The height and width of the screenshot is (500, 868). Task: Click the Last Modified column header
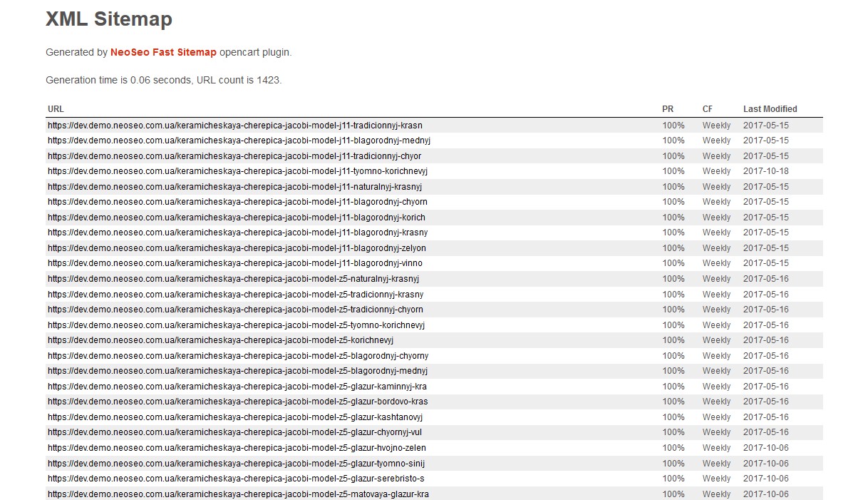(x=769, y=108)
